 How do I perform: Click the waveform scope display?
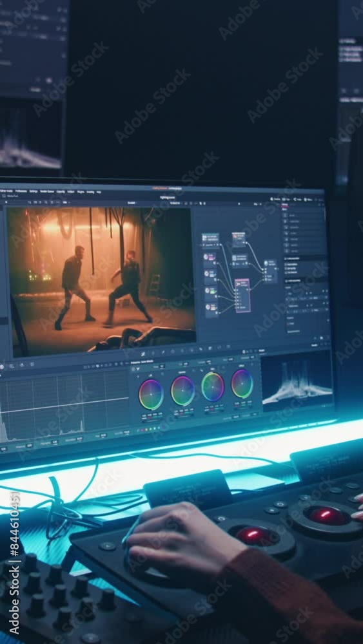tap(297, 382)
